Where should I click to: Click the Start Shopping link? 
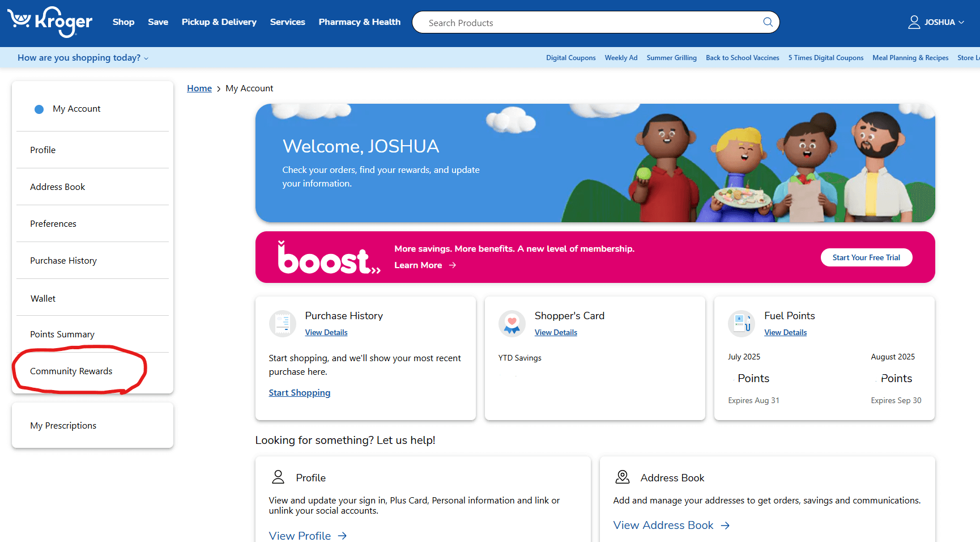[299, 392]
